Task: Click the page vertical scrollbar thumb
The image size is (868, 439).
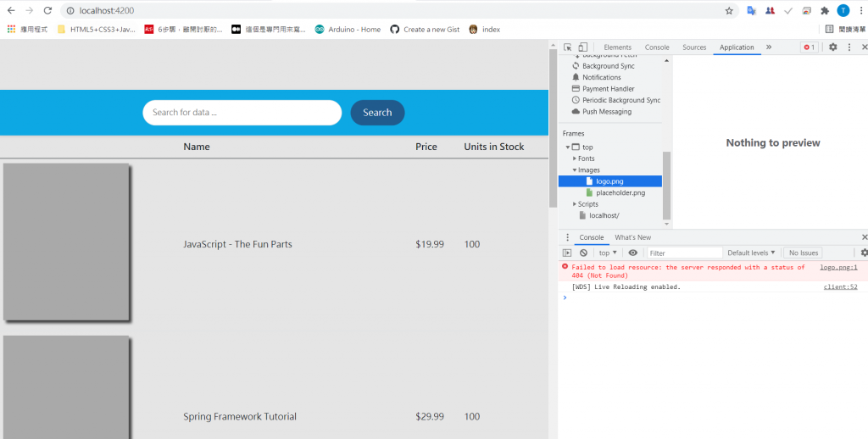Action: click(553, 128)
